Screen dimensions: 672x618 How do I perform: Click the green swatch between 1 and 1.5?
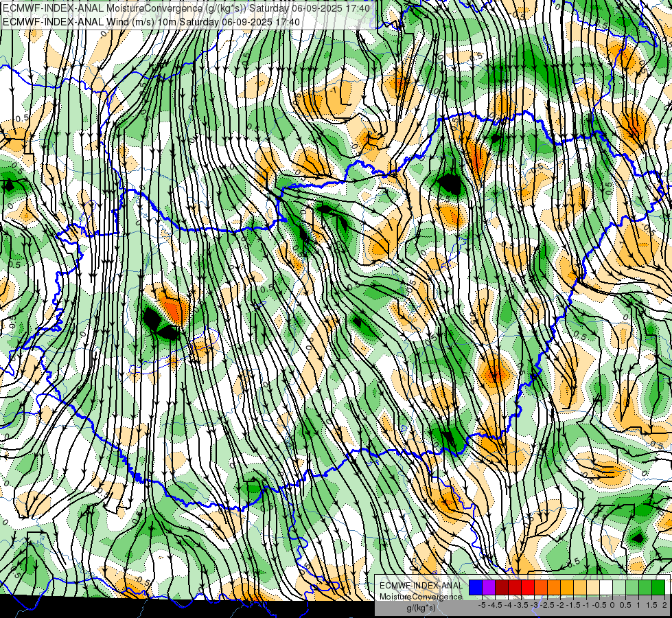[x=645, y=587]
